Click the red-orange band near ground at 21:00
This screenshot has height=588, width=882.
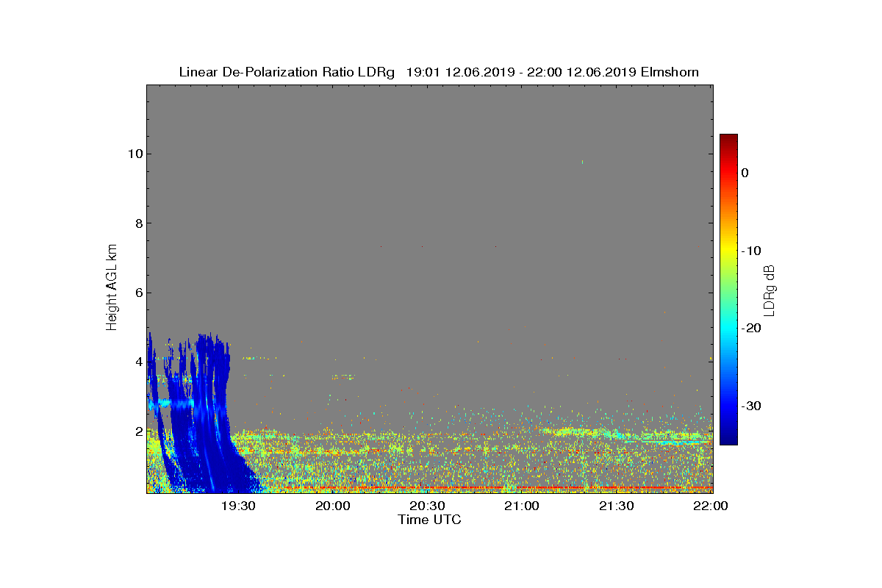point(522,487)
